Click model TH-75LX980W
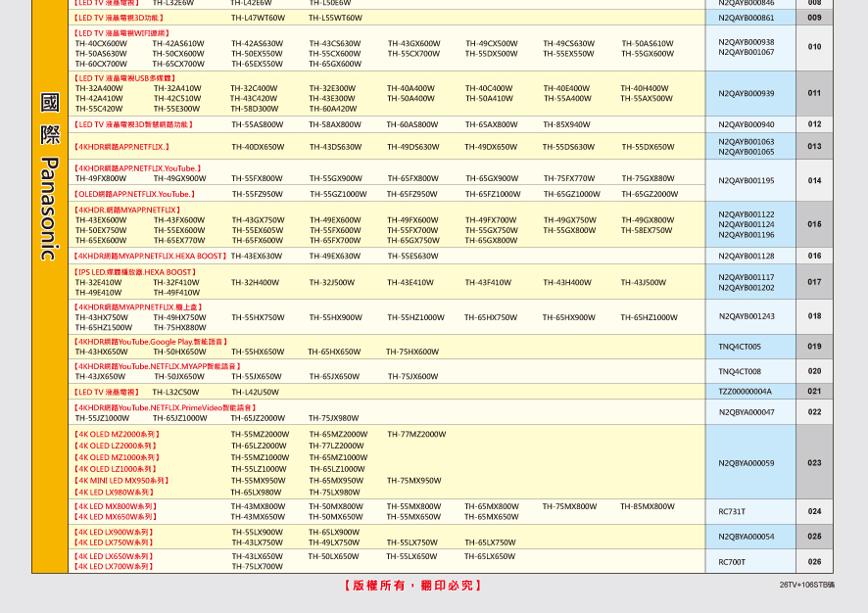Image resolution: width=868 pixels, height=613 pixels. (334, 493)
